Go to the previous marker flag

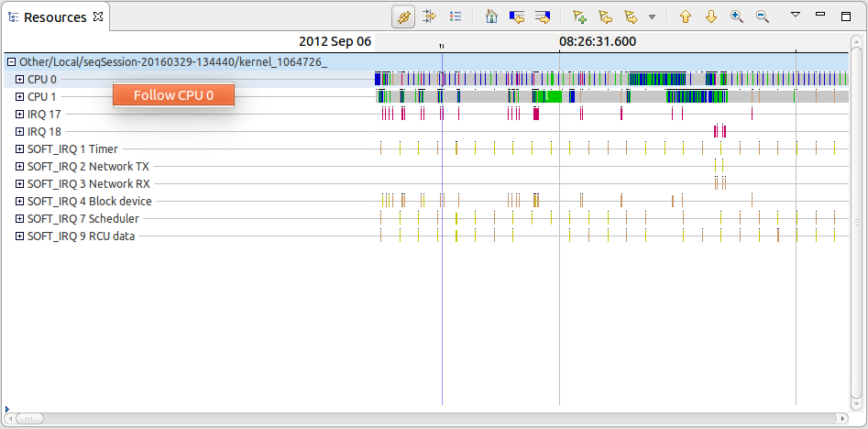[x=605, y=17]
